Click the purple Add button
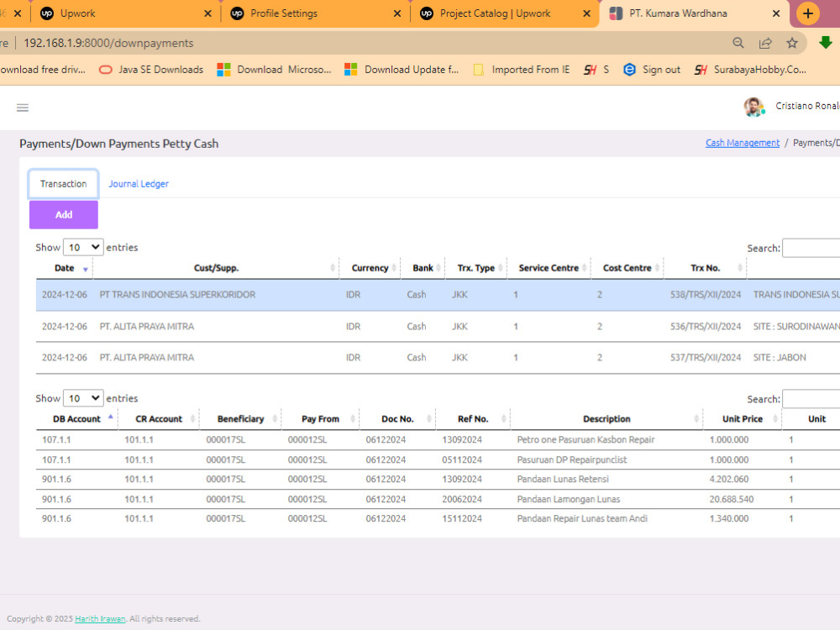Viewport: 840px width, 630px height. click(x=64, y=215)
